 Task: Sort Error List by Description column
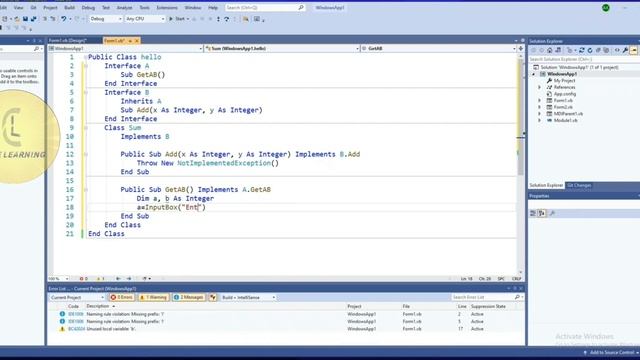tap(98, 306)
